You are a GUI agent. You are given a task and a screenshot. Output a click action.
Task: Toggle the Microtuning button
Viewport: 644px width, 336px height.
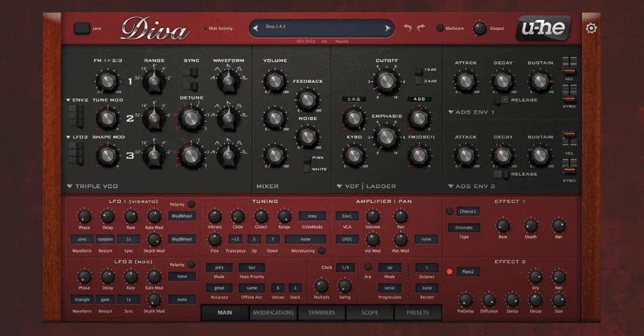point(321,250)
